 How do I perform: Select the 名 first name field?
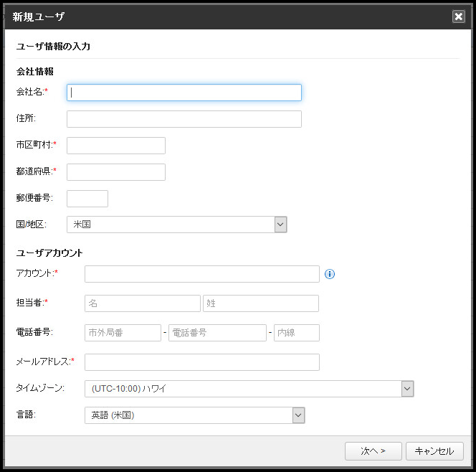pos(143,303)
